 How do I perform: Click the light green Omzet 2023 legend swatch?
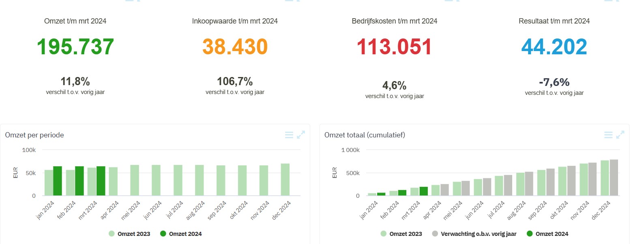tap(111, 234)
